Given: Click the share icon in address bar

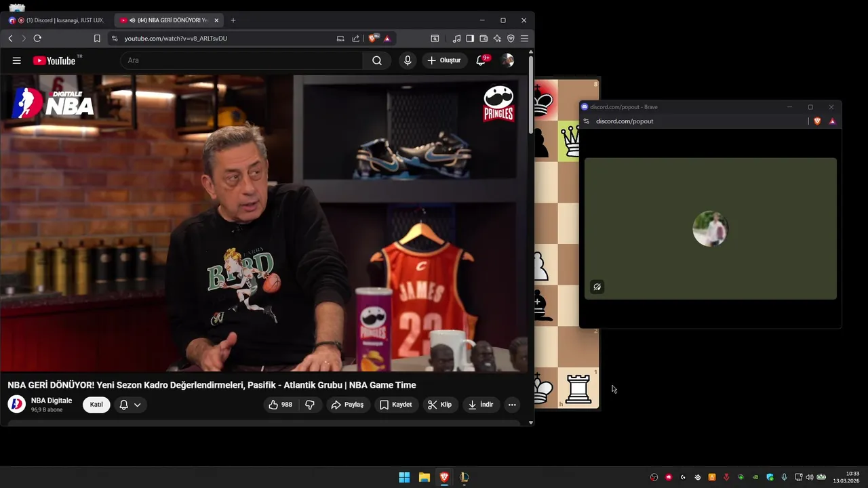Looking at the screenshot, I should coord(355,39).
